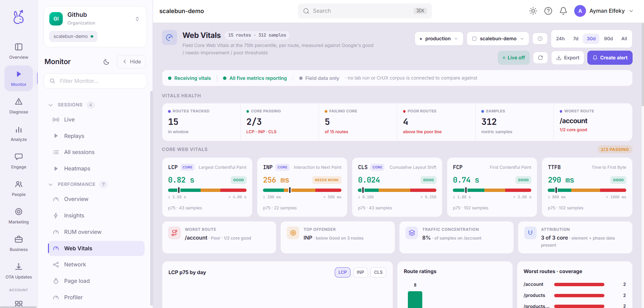Screen dimensions: 644x308
Task: Focus the Filter Monitor input
Action: (x=95, y=81)
